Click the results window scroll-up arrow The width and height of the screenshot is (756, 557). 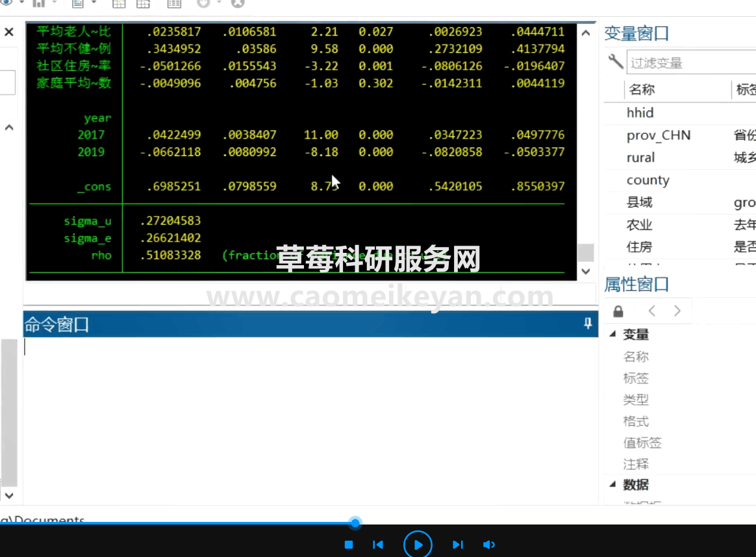(586, 32)
